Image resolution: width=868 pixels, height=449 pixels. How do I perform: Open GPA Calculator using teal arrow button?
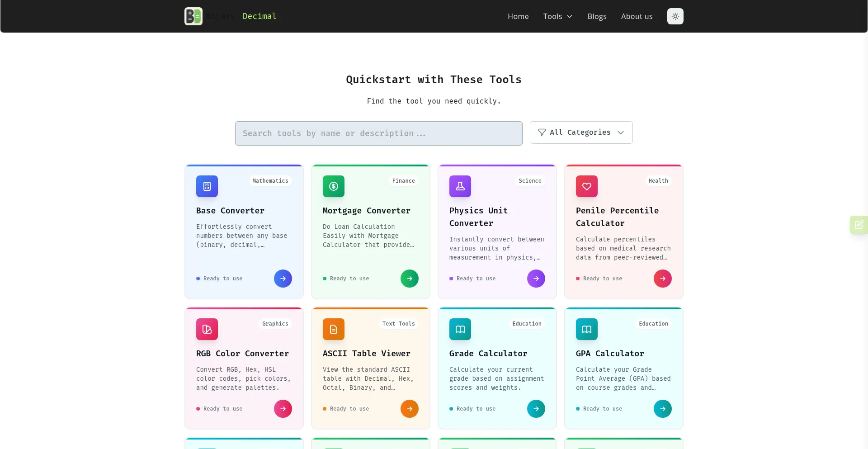tap(663, 409)
